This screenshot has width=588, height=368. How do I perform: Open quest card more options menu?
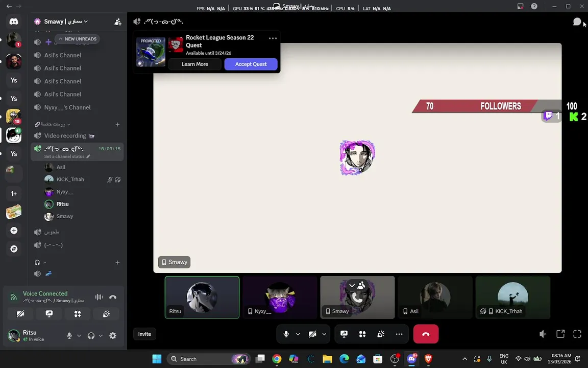[273, 38]
